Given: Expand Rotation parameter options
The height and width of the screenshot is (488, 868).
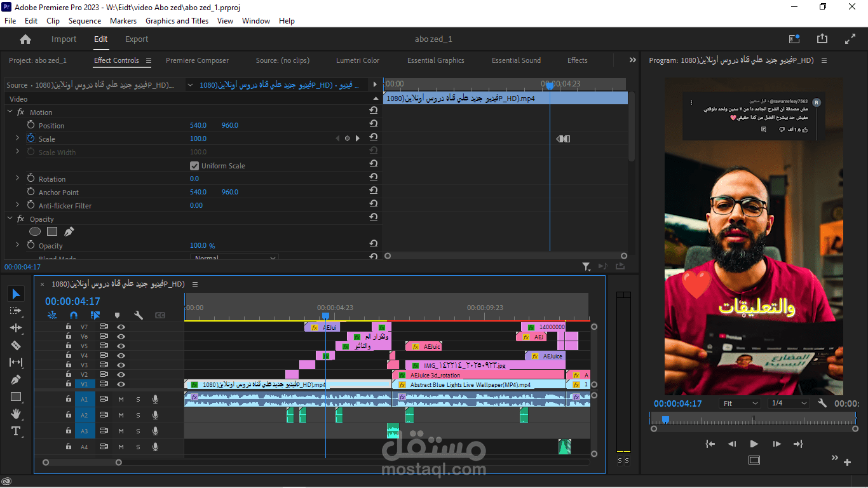Looking at the screenshot, I should click(18, 178).
